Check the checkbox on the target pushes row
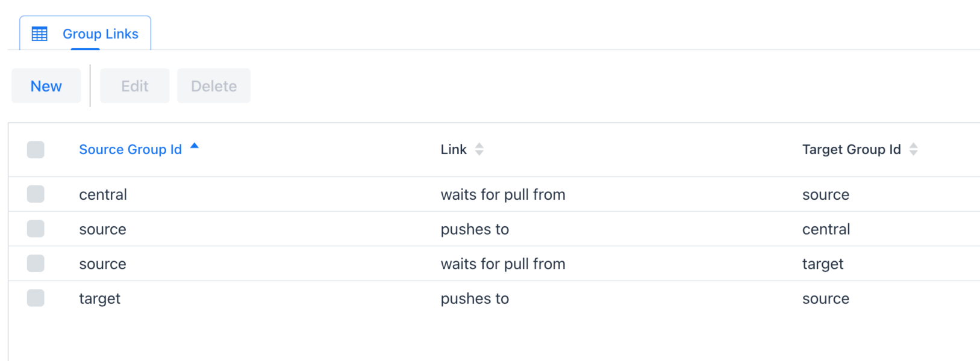Image resolution: width=980 pixels, height=361 pixels. pyautogui.click(x=36, y=298)
